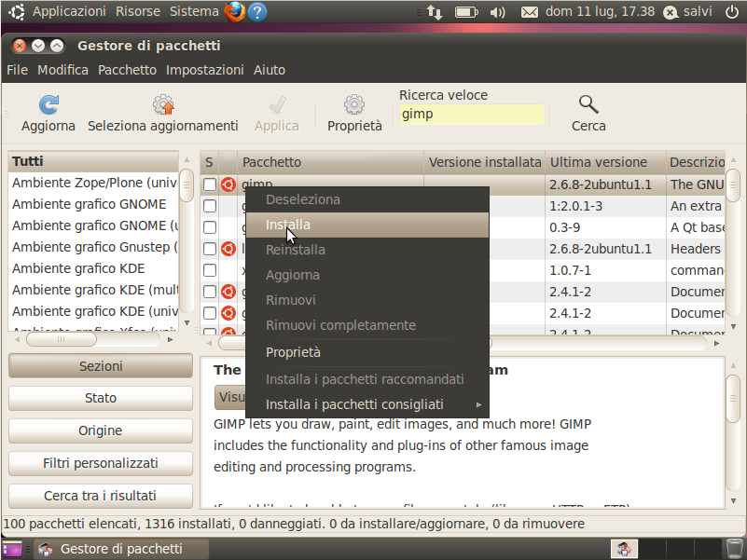Open the mail envelope indicator

point(530,12)
